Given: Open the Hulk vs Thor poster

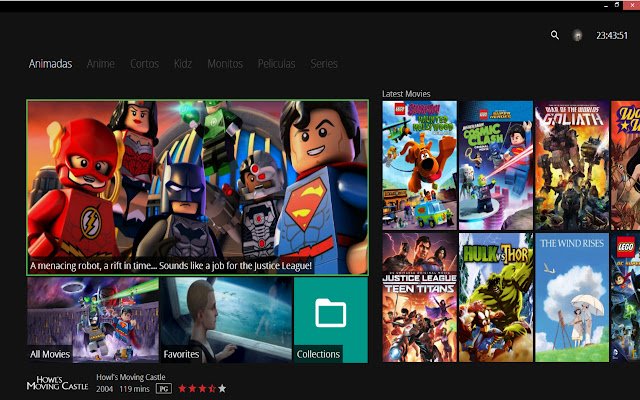Looking at the screenshot, I should pyautogui.click(x=496, y=298).
